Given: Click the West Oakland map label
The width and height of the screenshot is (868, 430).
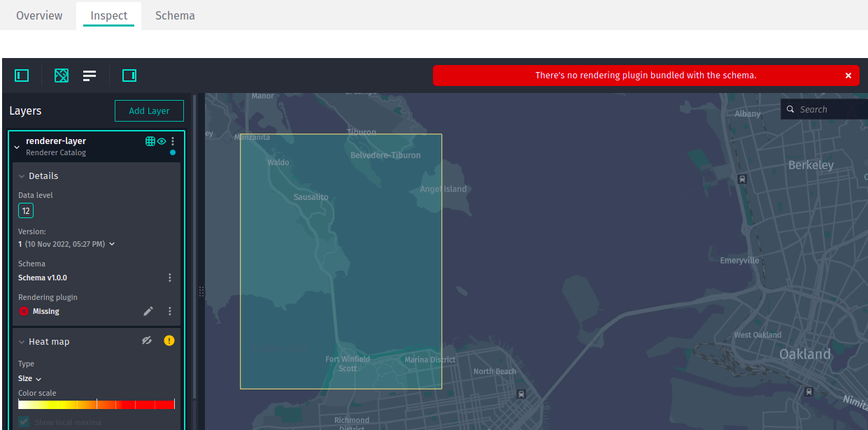Looking at the screenshot, I should pyautogui.click(x=757, y=335).
